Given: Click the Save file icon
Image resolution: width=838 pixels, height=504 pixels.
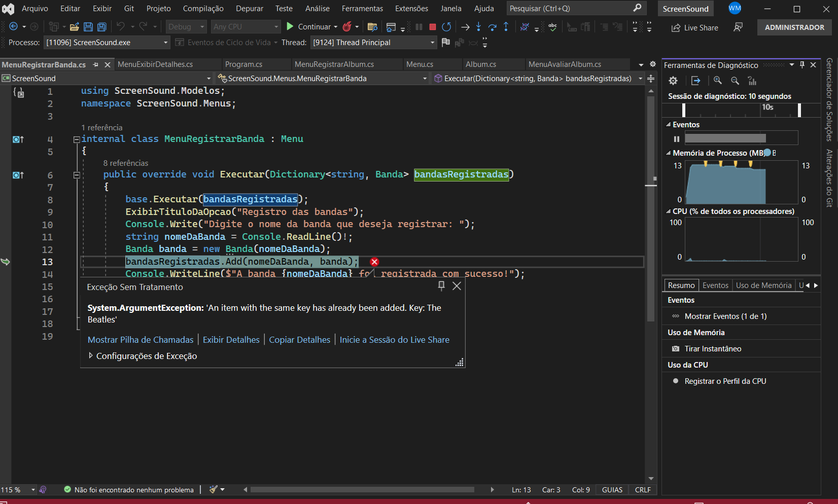Looking at the screenshot, I should (x=88, y=27).
